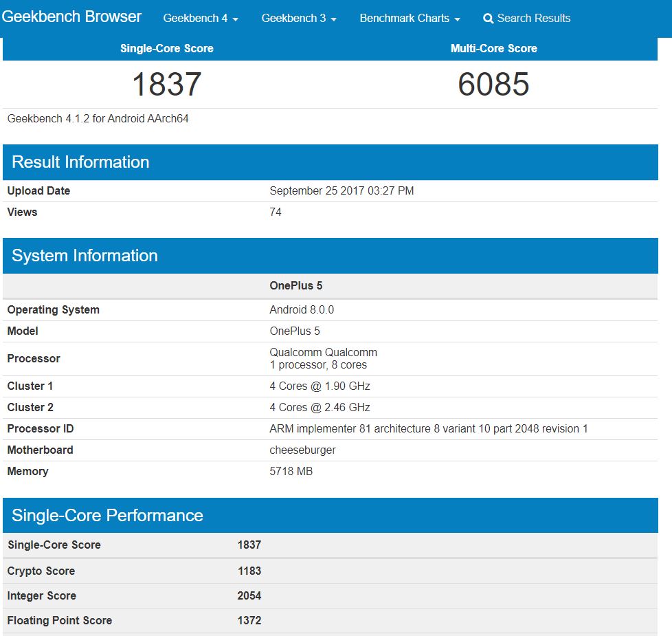Click the Floating Point Score label
The width and height of the screenshot is (672, 636).
tap(60, 621)
